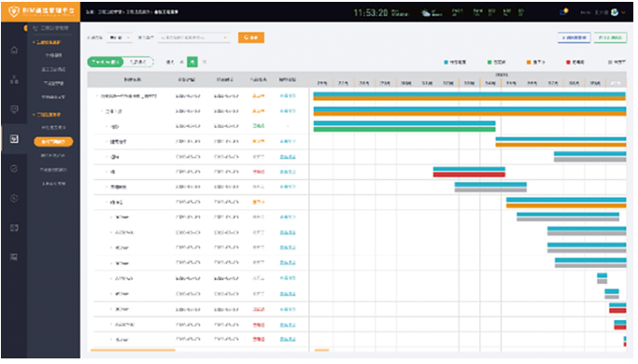Screen dimensions: 638x364
Task: Click the blue outlined button at top right
Action: pyautogui.click(x=574, y=37)
